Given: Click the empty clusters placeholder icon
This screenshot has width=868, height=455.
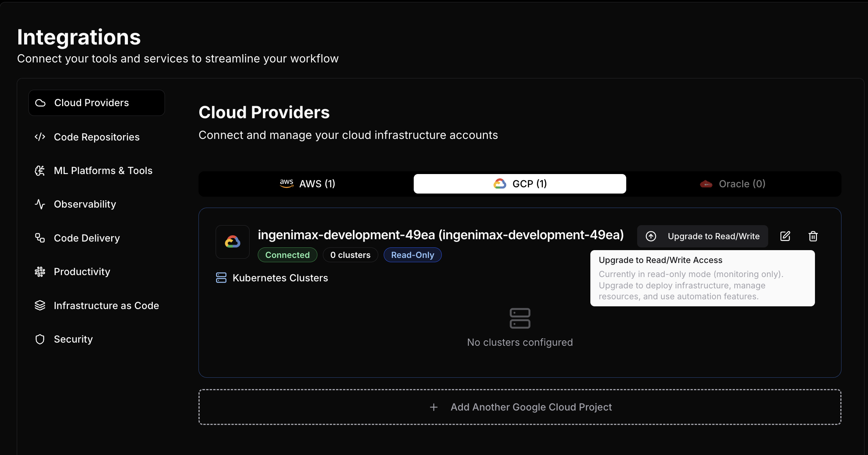Looking at the screenshot, I should [x=520, y=318].
